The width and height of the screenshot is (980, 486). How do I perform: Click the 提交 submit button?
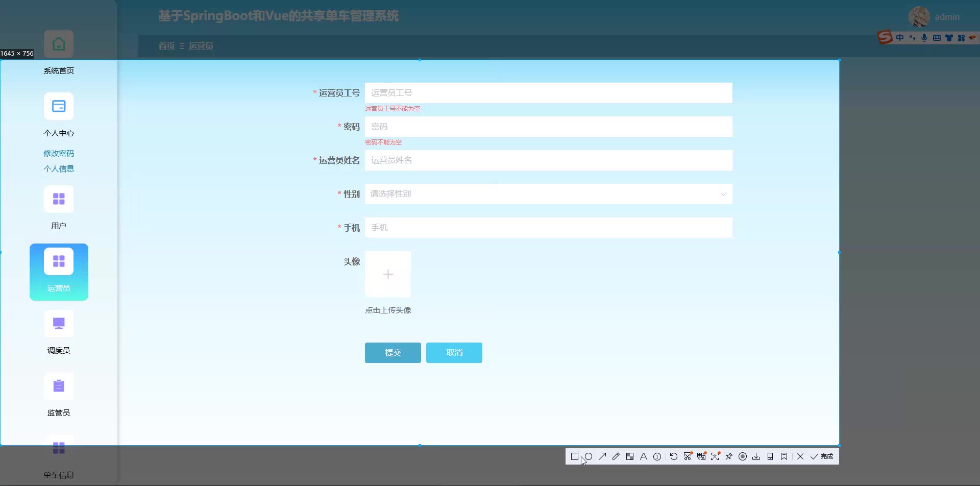pyautogui.click(x=393, y=353)
